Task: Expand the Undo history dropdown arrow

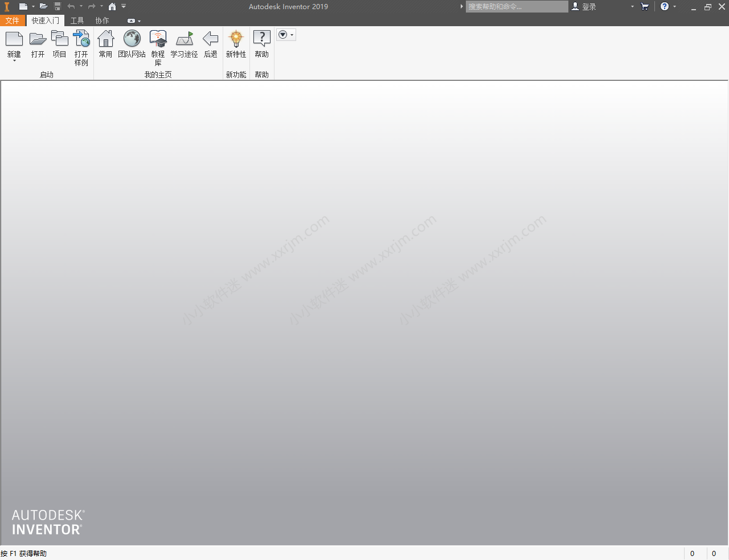Action: click(x=81, y=7)
